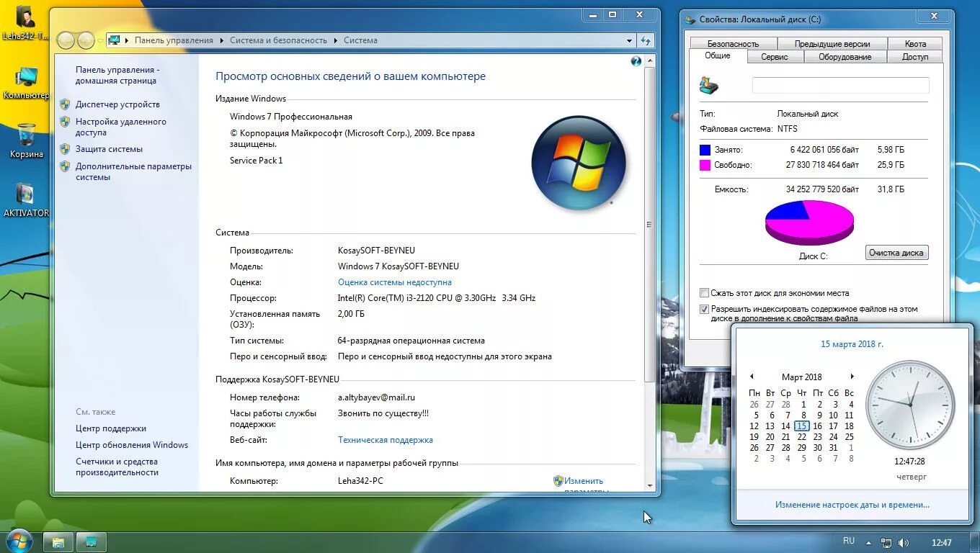Click the shield icon beside Изменить параметры

pyautogui.click(x=558, y=481)
